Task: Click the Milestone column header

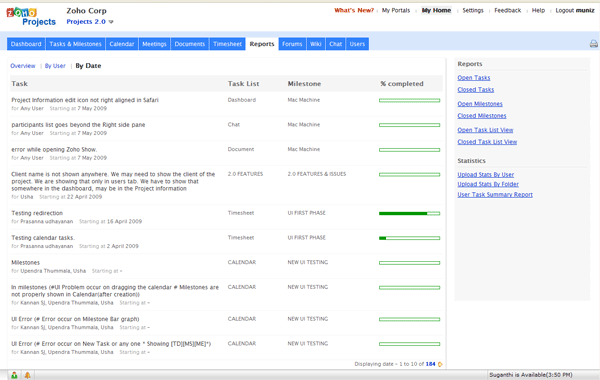Action: 304,84
